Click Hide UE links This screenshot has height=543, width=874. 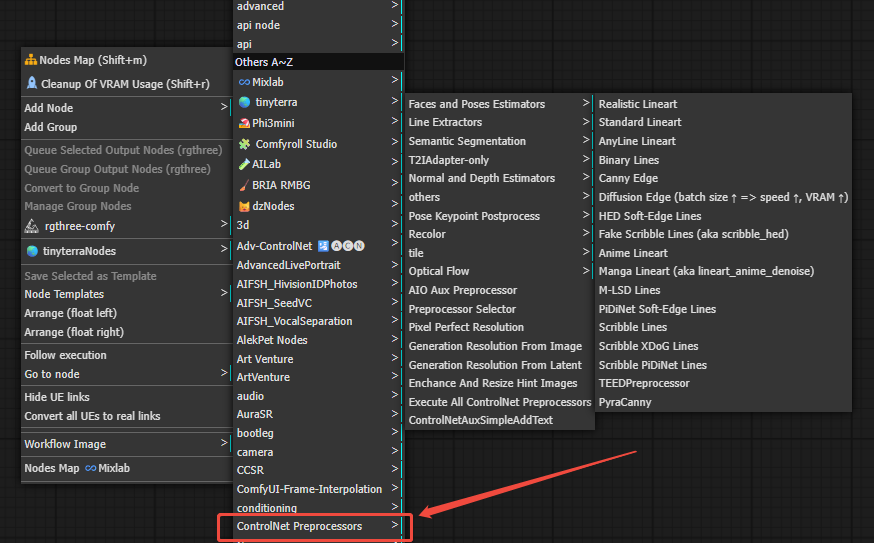coord(57,397)
